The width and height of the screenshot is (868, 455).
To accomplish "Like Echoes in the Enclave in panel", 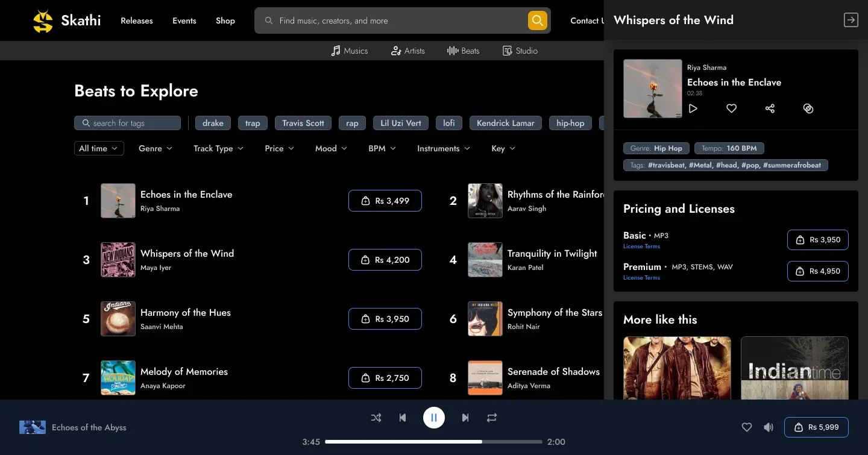I will [731, 108].
